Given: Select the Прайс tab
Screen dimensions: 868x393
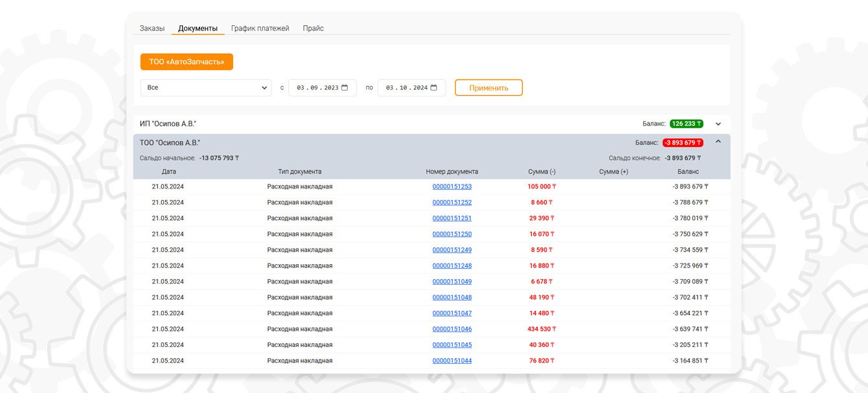Looking at the screenshot, I should click(313, 28).
